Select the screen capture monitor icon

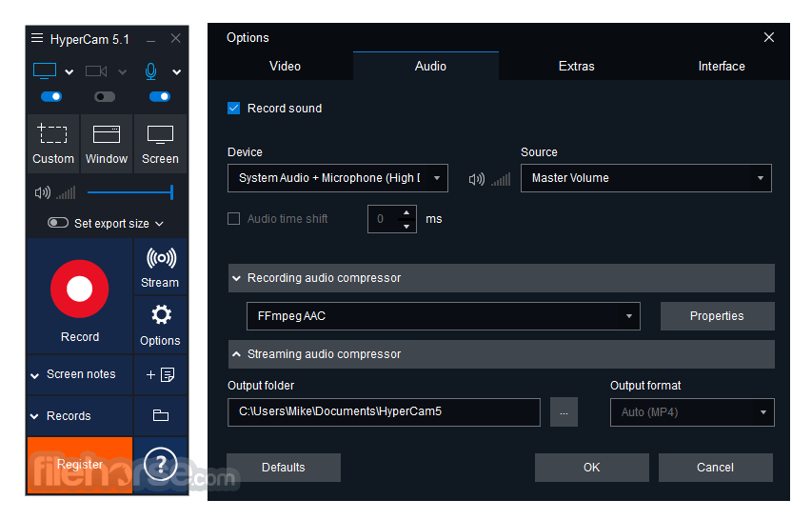point(45,71)
